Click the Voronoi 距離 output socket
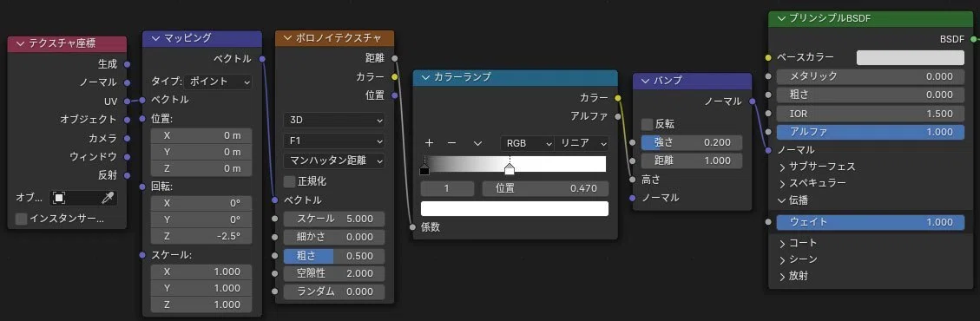 (394, 58)
